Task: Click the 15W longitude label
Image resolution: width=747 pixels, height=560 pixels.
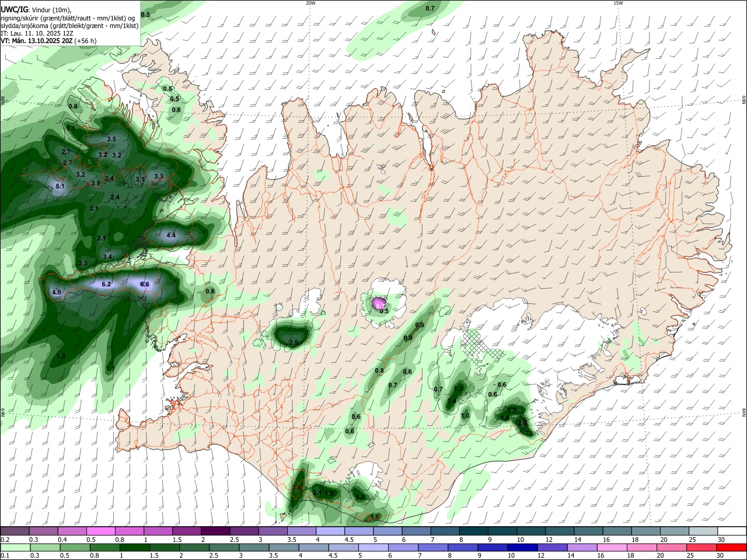Action: coord(618,3)
